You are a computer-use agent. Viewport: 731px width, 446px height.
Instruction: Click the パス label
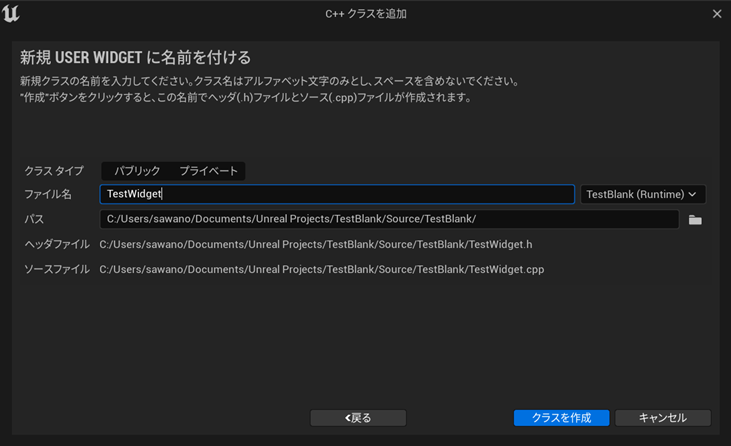(34, 219)
